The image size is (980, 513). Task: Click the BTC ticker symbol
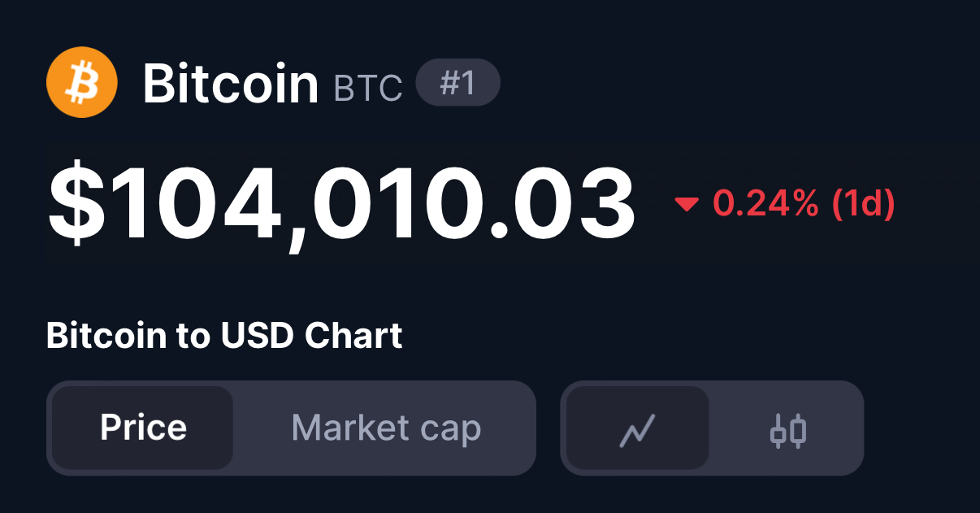tap(368, 89)
